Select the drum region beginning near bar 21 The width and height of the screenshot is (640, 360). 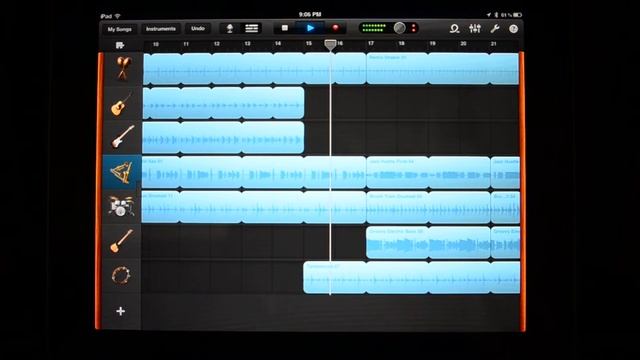(x=505, y=207)
